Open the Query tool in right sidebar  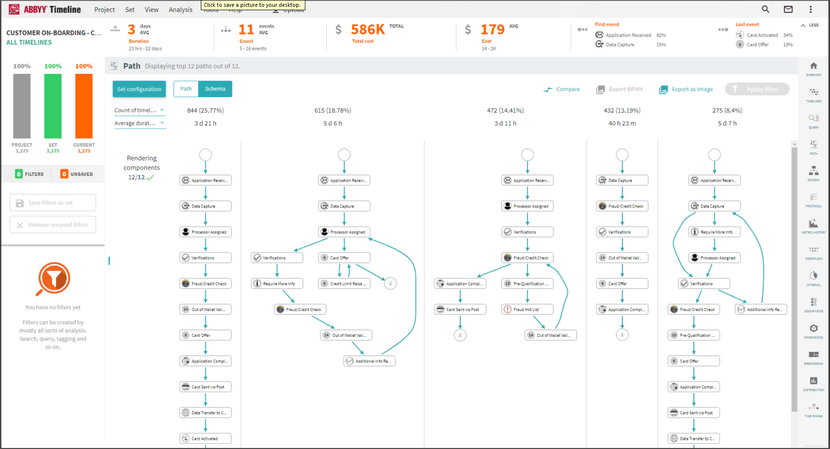pos(813,120)
